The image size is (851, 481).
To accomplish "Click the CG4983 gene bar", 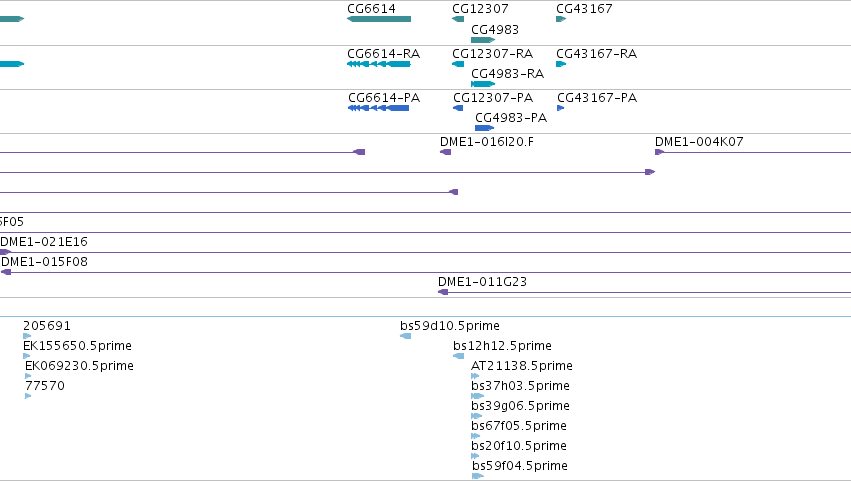I will (x=483, y=40).
